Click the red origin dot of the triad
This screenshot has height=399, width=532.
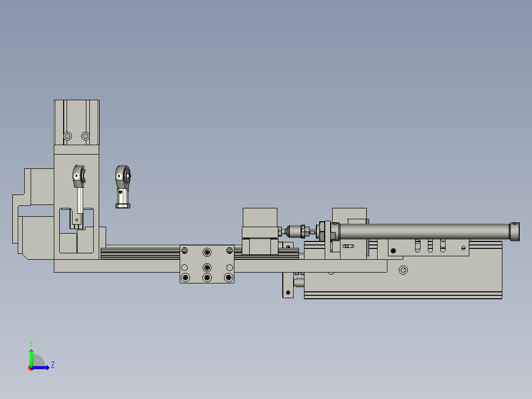coord(31,368)
